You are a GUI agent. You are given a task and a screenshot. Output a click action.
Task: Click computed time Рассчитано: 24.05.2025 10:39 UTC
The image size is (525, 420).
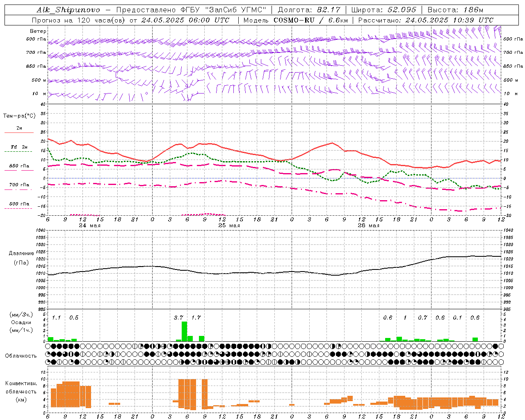pos(426,20)
